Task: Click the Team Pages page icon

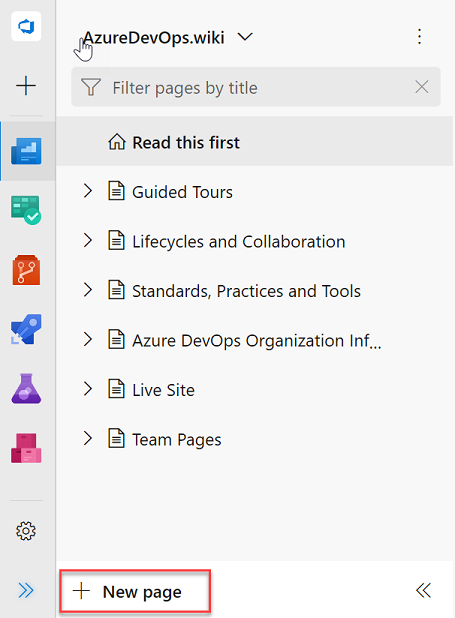Action: coord(116,439)
